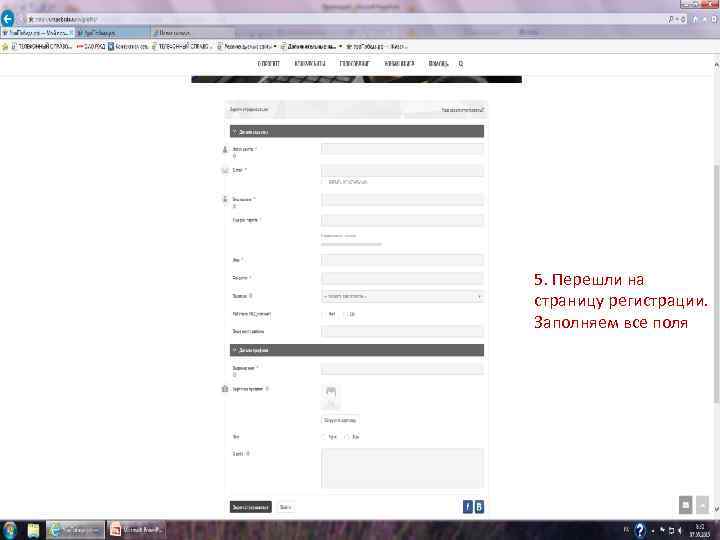Screen dimensions: 720x540
Task: Click the page vertical scrollbar
Action: pos(716,282)
